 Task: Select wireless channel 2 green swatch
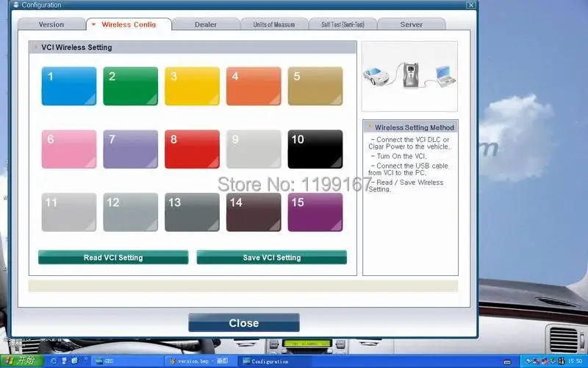click(131, 86)
